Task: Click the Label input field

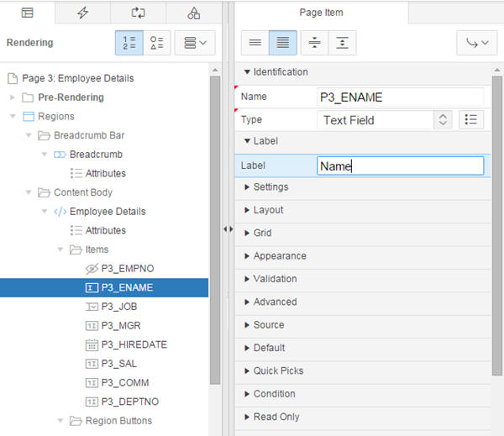Action: pos(400,165)
